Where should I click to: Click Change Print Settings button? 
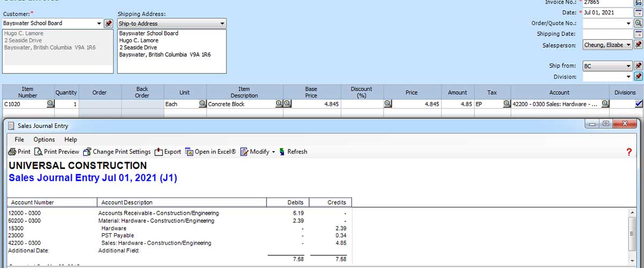click(x=117, y=152)
